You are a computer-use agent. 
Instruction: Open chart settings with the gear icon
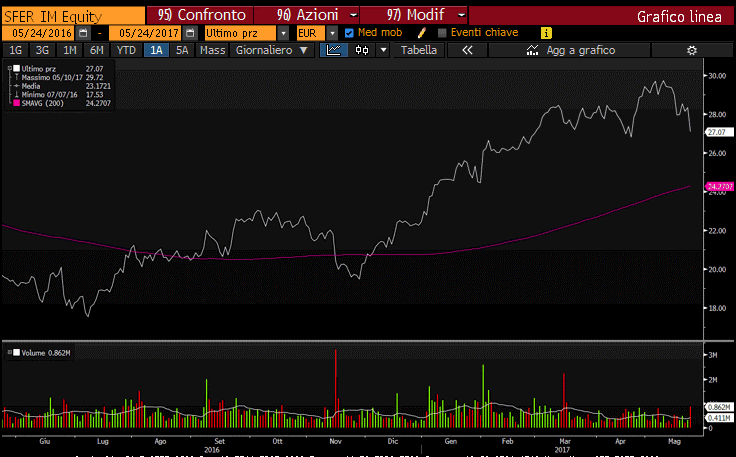[692, 50]
